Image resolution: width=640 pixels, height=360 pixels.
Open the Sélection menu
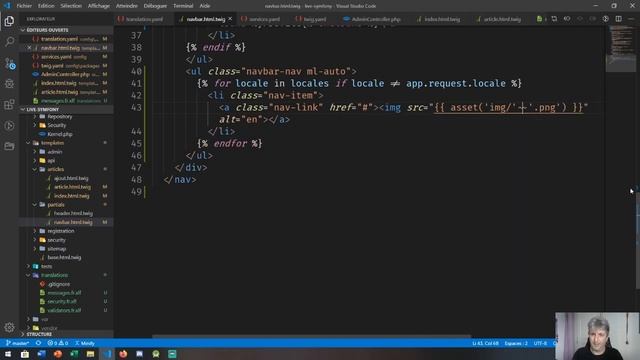pos(71,6)
